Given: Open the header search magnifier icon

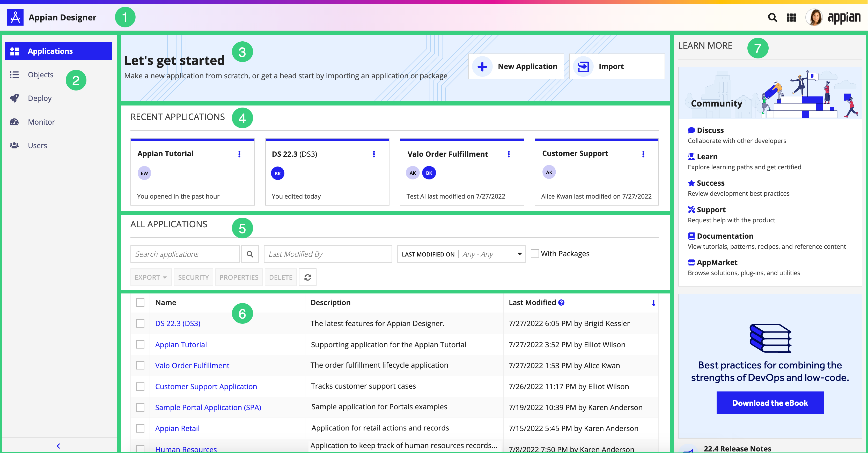Looking at the screenshot, I should (772, 18).
